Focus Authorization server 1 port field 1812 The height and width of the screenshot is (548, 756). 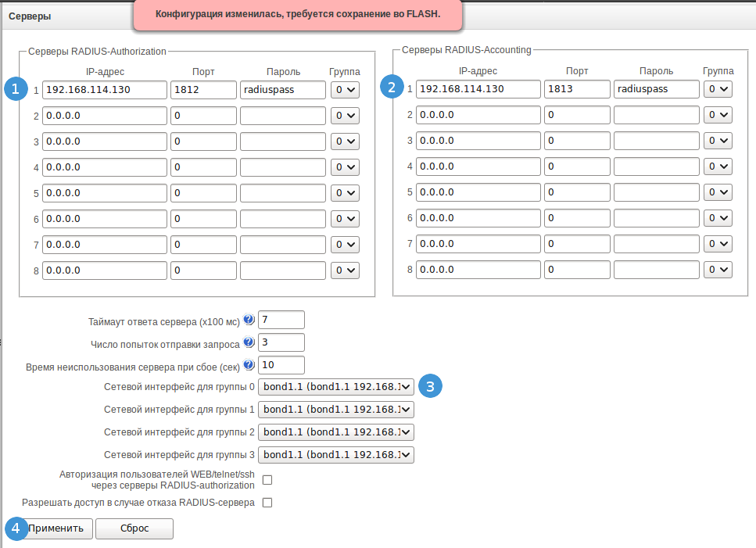point(203,90)
